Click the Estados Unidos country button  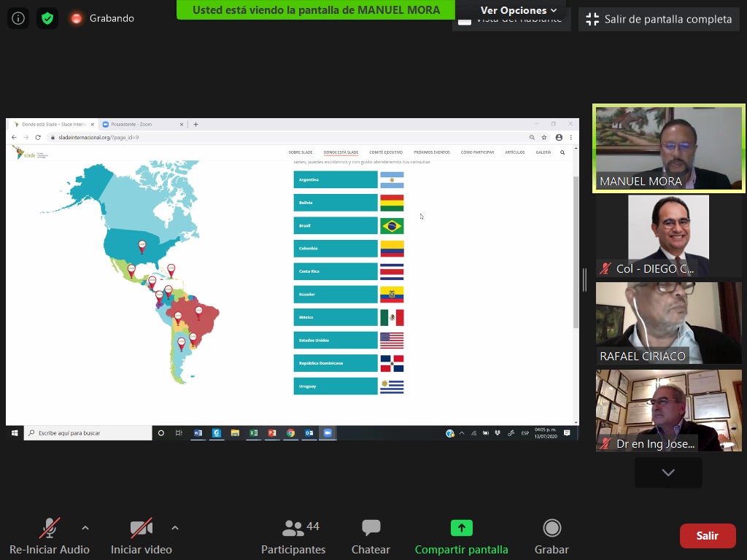pos(336,340)
